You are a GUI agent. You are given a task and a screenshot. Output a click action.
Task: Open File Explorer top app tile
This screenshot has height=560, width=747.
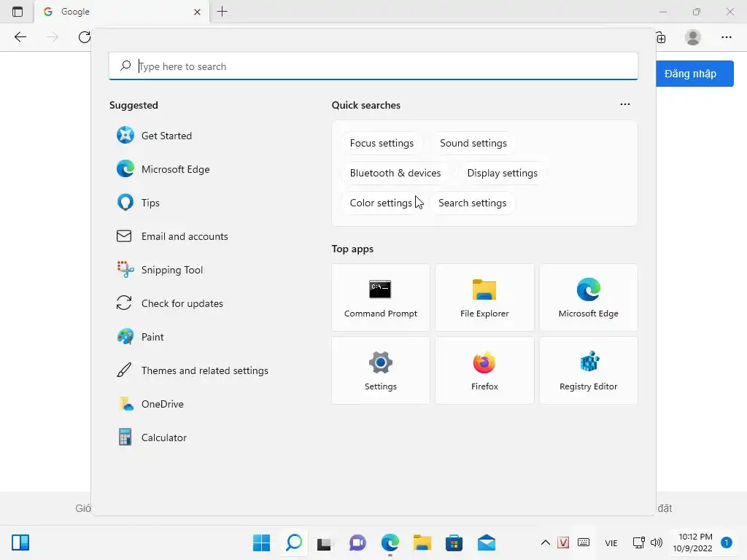click(484, 297)
